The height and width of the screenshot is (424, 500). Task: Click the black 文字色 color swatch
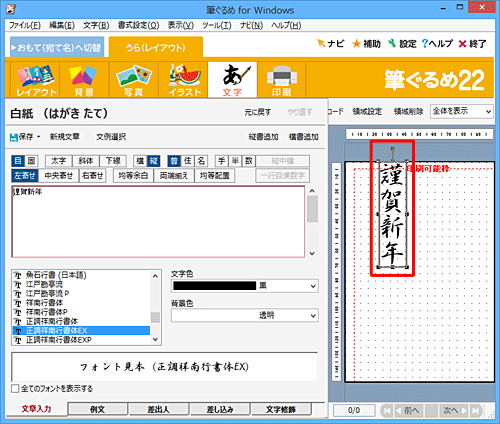pyautogui.click(x=215, y=286)
